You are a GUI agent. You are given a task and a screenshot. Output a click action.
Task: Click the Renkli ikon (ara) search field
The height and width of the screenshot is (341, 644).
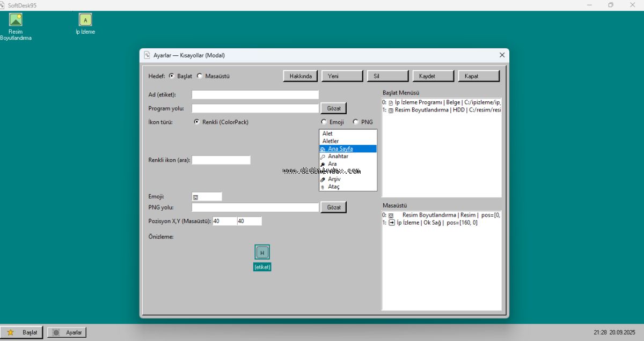click(x=221, y=160)
